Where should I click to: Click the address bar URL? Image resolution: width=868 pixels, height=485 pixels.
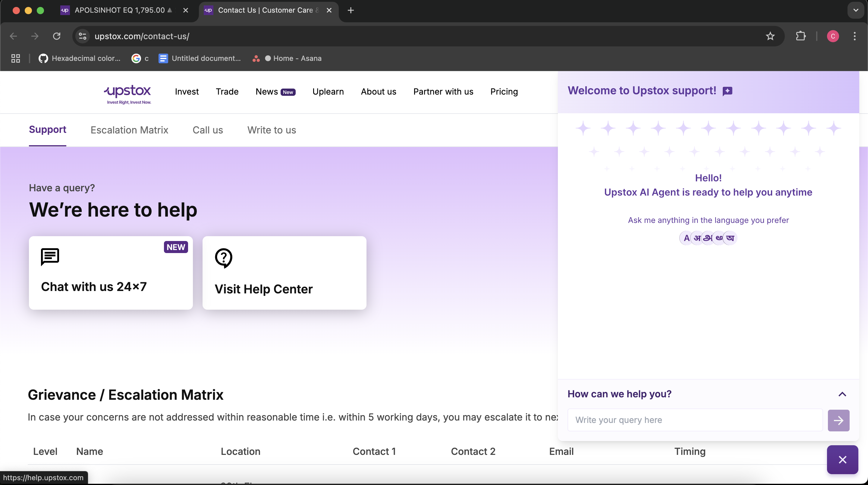click(x=142, y=36)
